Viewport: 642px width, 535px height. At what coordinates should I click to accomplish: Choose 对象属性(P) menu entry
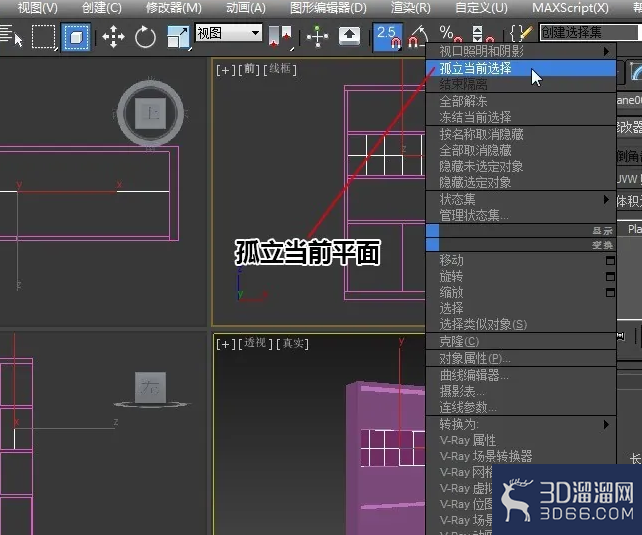point(521,359)
